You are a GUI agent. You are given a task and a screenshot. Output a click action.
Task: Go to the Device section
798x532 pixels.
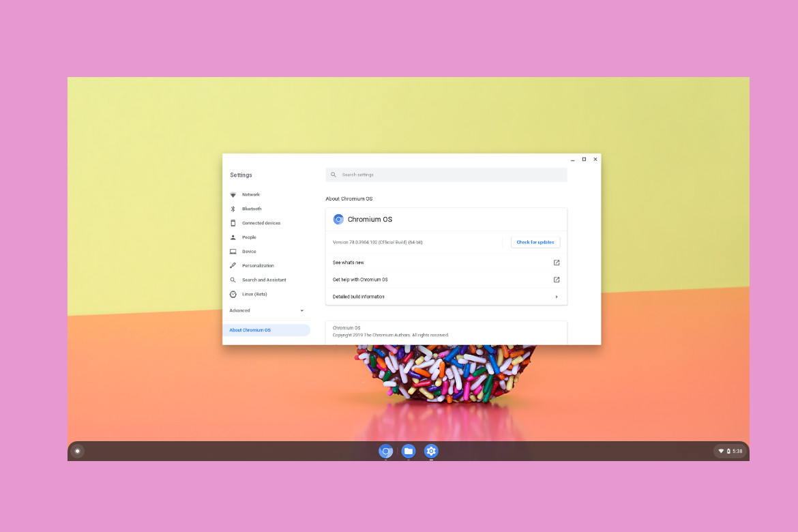pyautogui.click(x=249, y=252)
